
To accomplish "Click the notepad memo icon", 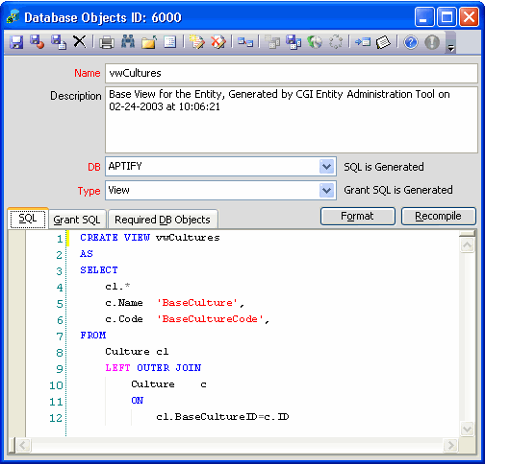I will (383, 42).
